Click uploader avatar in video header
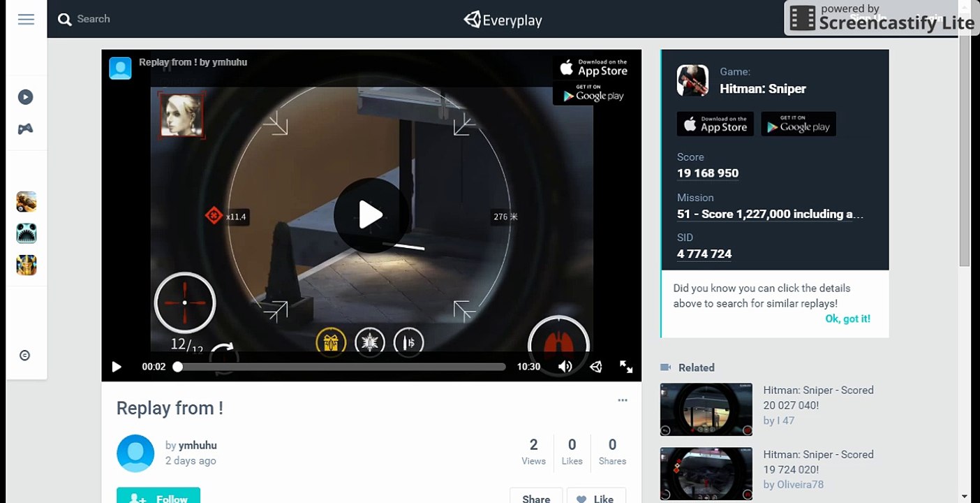 pyautogui.click(x=120, y=68)
